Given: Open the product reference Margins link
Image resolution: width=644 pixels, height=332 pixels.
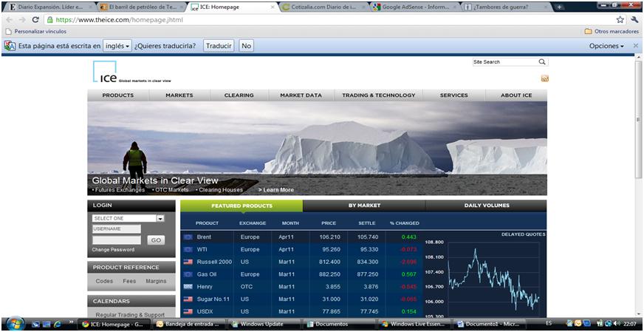Looking at the screenshot, I should click(x=156, y=282).
